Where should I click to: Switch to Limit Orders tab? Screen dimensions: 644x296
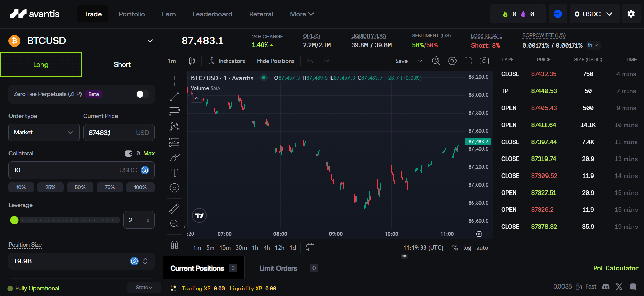[x=285, y=268]
